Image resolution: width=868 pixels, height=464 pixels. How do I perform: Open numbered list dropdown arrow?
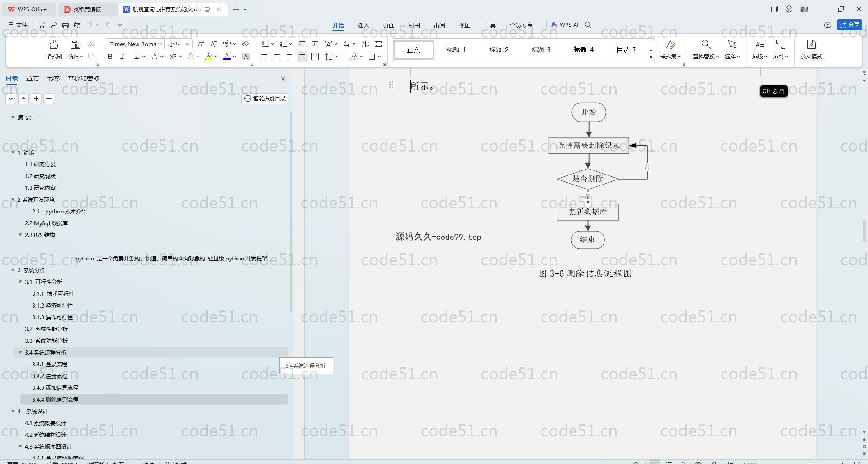pos(290,44)
